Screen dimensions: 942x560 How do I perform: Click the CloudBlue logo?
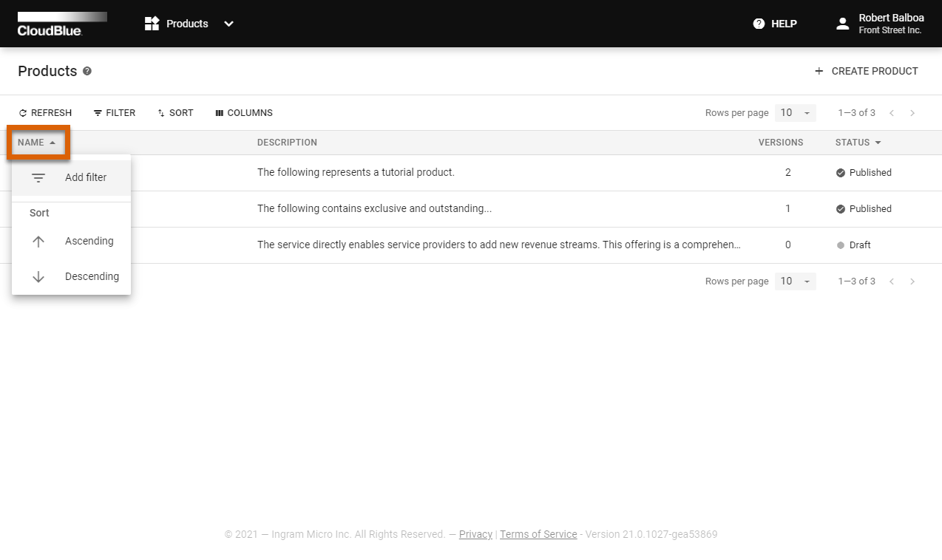point(62,24)
